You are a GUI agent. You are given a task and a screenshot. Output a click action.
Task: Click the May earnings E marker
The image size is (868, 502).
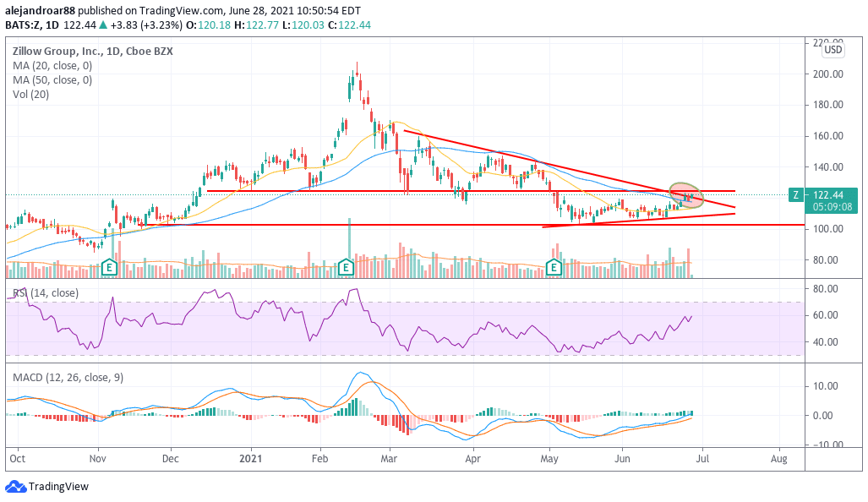[x=554, y=268]
